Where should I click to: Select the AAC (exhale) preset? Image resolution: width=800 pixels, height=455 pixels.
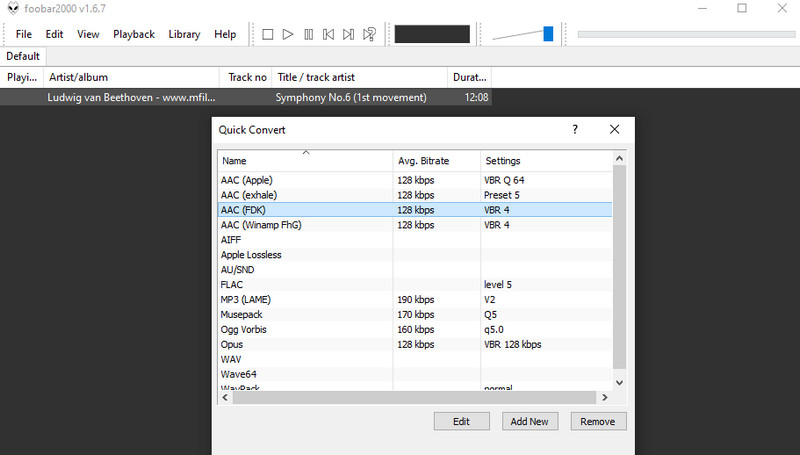415,195
